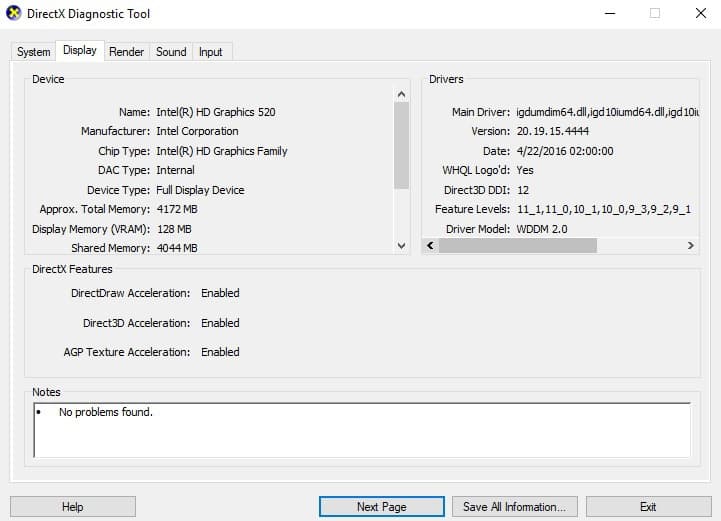The height and width of the screenshot is (521, 721).
Task: Click the AGP Texture Acceleration 'Enabled' value
Action: point(220,352)
